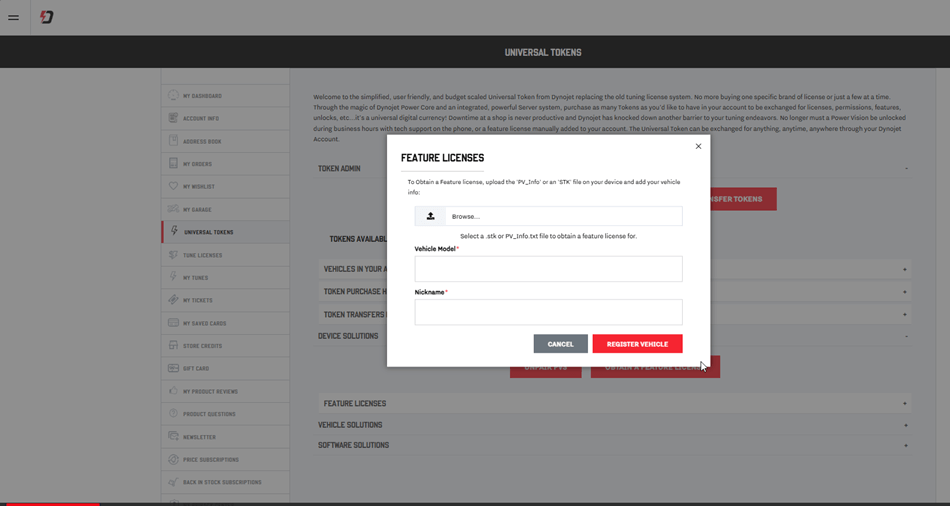Click the Dynojet logo icon
The image size is (950, 506).
pyautogui.click(x=47, y=17)
